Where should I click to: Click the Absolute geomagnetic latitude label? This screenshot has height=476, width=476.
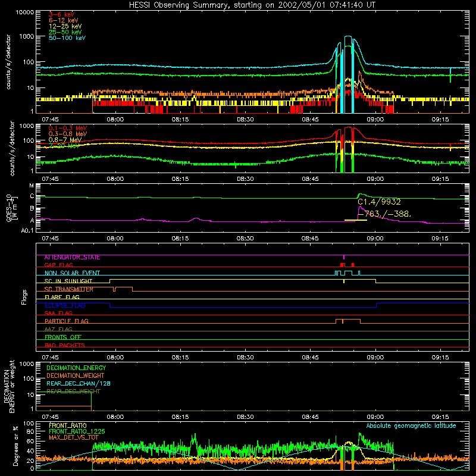[x=411, y=426]
